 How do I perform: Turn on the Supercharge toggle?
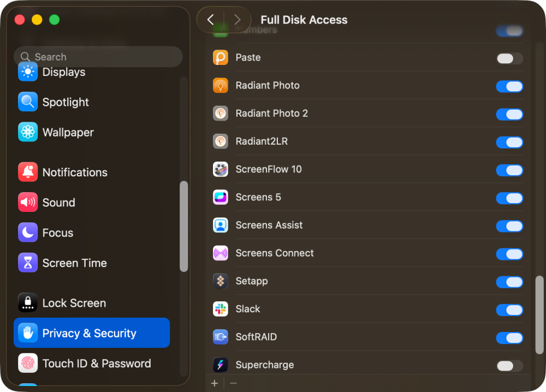509,366
